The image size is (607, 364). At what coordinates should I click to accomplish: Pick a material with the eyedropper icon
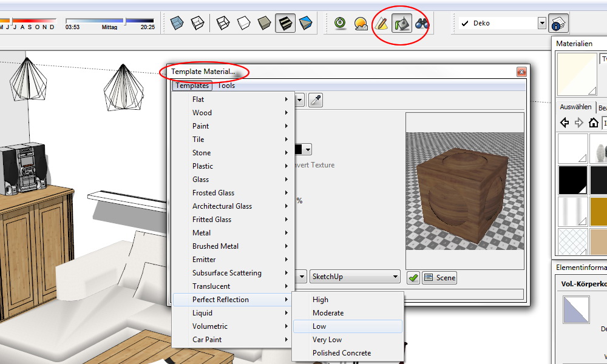316,100
